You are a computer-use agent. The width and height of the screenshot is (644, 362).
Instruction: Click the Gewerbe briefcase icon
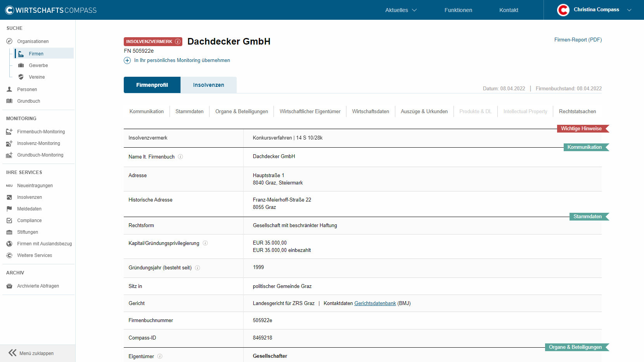(21, 65)
